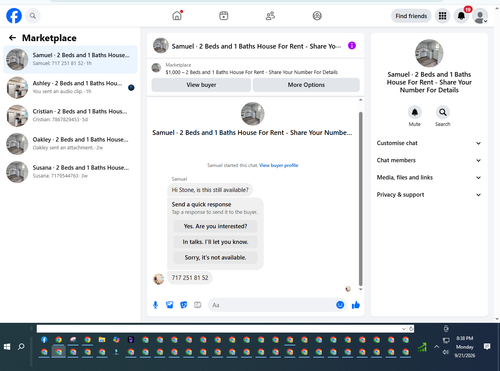The image size is (500, 371).
Task: Refresh using the taskbar address bar refresh icon
Action: click(411, 329)
